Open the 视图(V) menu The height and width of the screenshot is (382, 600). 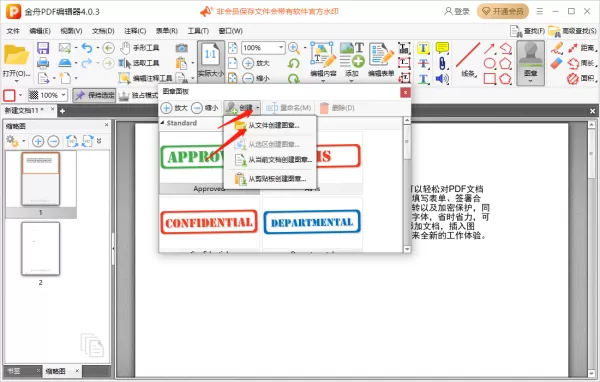tap(71, 31)
